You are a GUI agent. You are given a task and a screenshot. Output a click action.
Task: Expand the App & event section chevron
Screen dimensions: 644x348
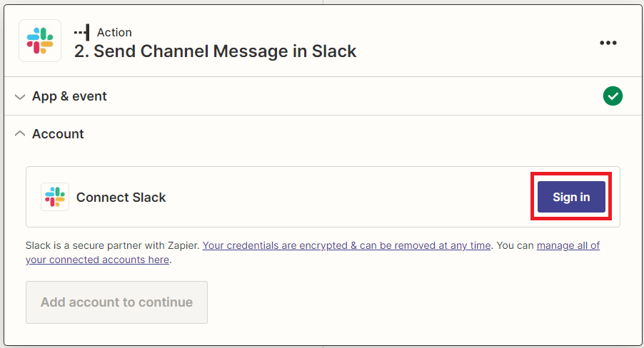[x=20, y=97]
